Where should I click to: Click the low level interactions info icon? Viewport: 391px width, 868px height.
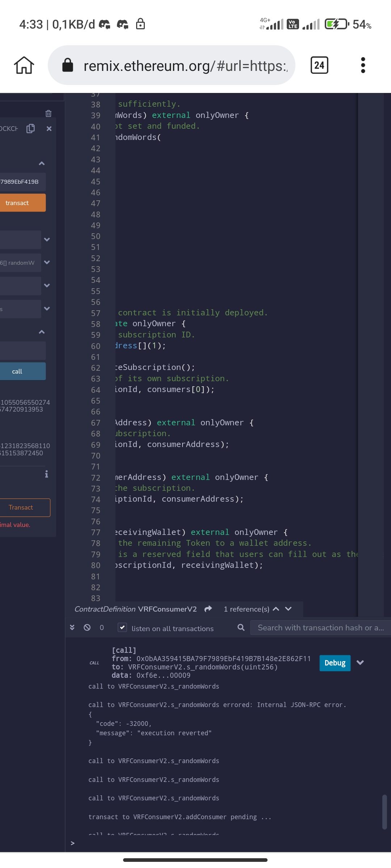tap(46, 474)
